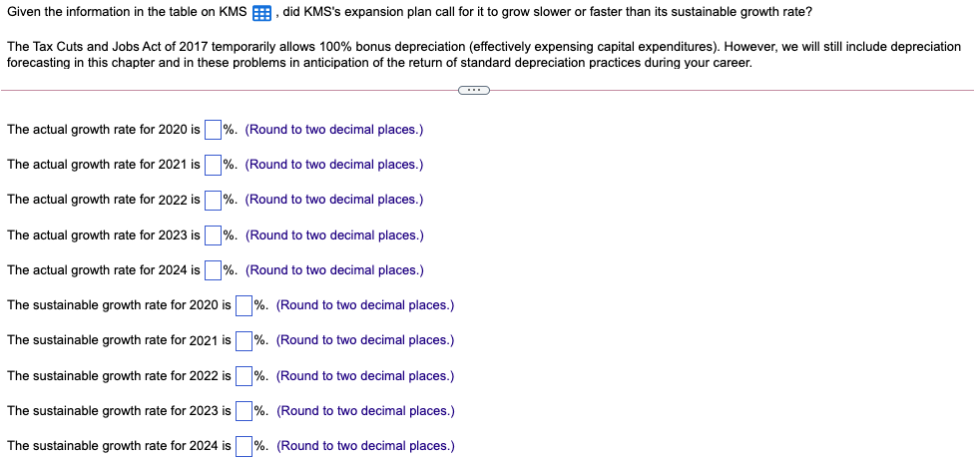The height and width of the screenshot is (464, 980).
Task: Open the KMS data table icon
Action: point(261,13)
